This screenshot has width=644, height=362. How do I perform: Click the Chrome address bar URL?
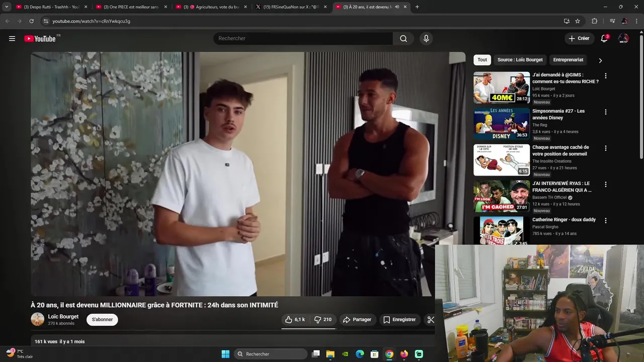click(x=91, y=21)
